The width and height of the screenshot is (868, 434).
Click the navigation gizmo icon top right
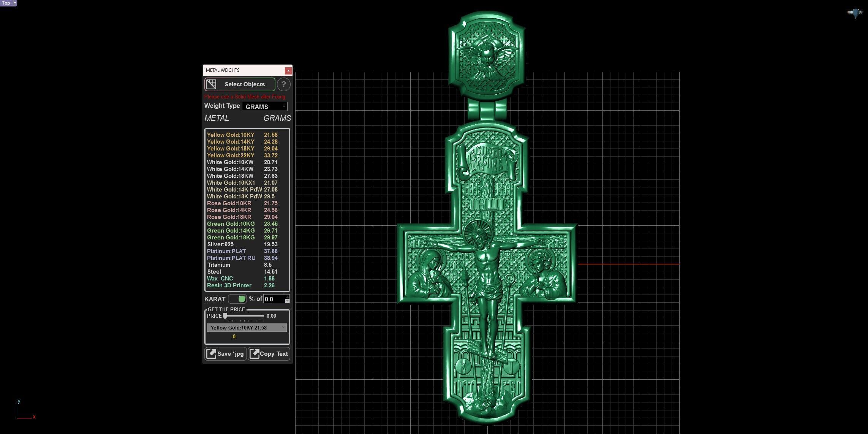tap(855, 13)
